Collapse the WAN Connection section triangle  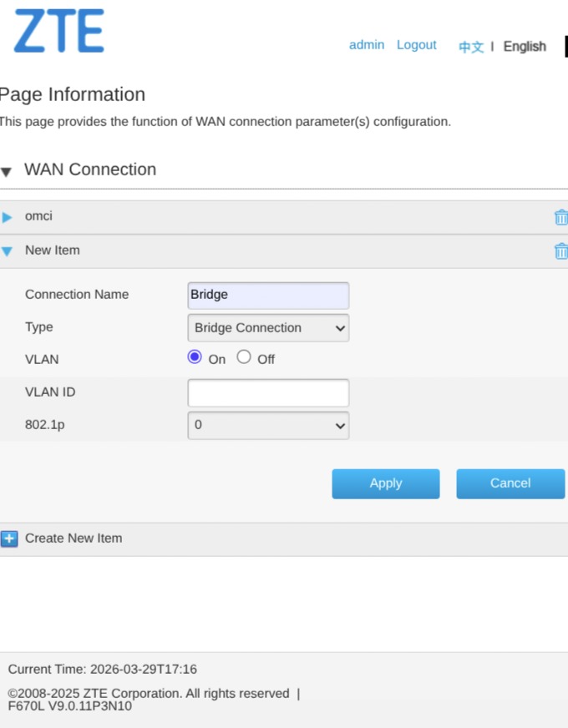coord(7,171)
